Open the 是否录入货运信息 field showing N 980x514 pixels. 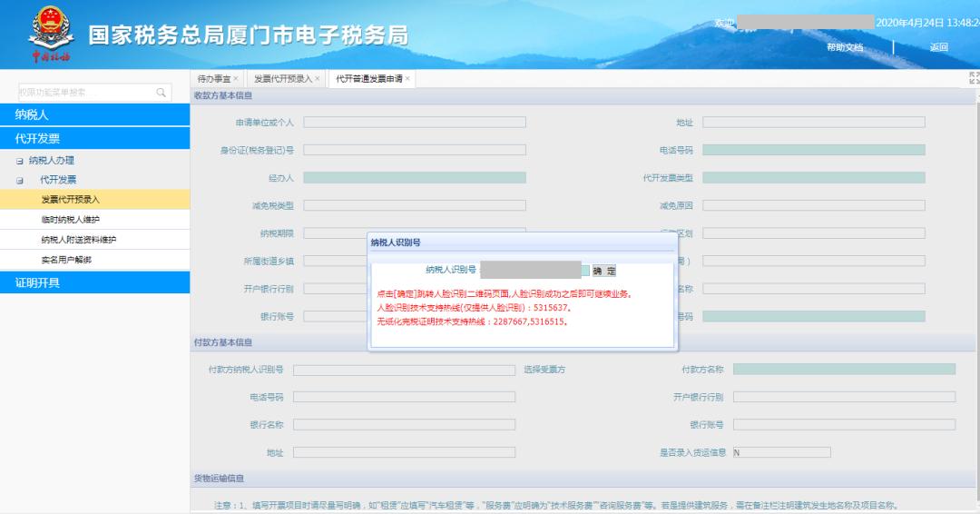(x=782, y=452)
